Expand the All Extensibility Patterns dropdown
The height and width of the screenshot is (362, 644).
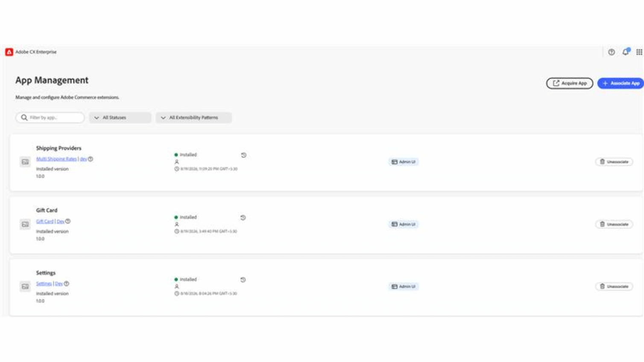pos(194,117)
